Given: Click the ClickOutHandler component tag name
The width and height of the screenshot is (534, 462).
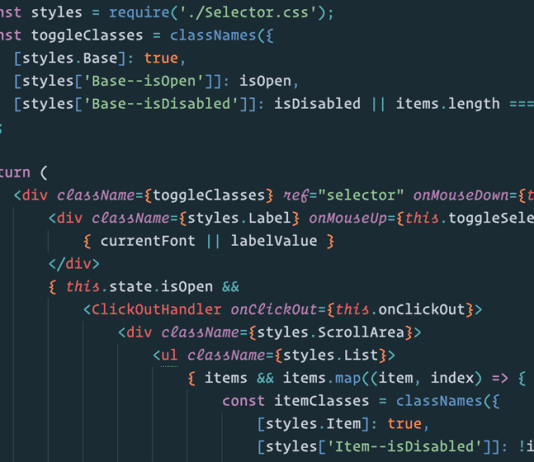Looking at the screenshot, I should click(x=156, y=309).
